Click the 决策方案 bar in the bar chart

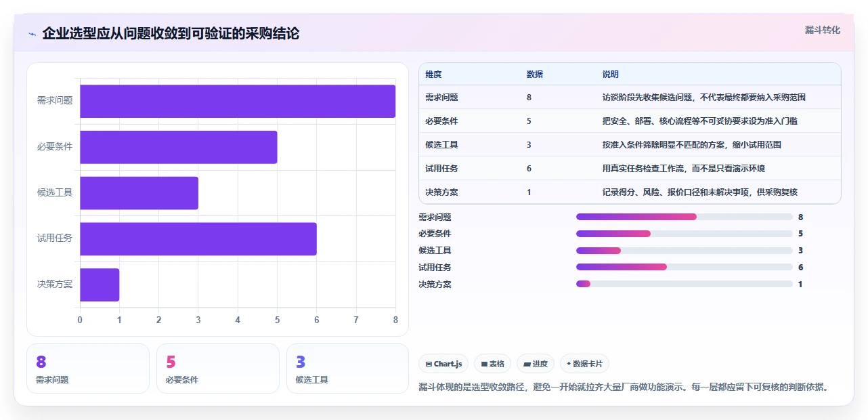[x=100, y=285]
